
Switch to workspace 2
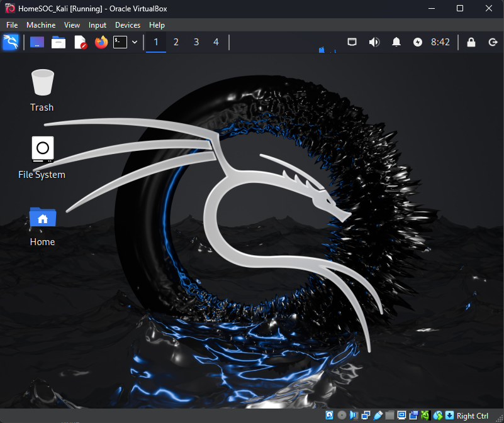tap(176, 42)
